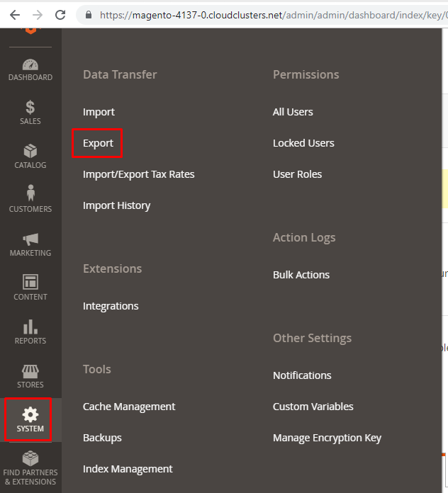Open Import/Export Tax Rates
The width and height of the screenshot is (448, 493).
click(x=138, y=174)
